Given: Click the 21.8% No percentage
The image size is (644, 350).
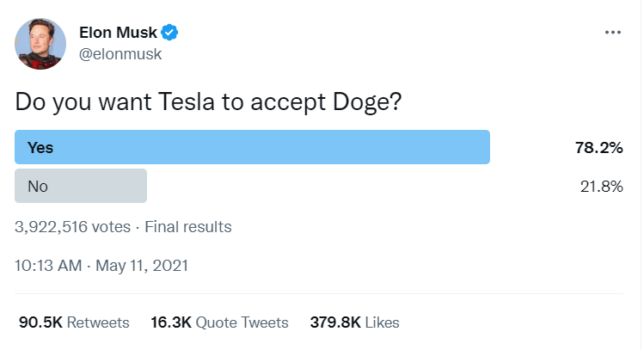Looking at the screenshot, I should point(601,187).
